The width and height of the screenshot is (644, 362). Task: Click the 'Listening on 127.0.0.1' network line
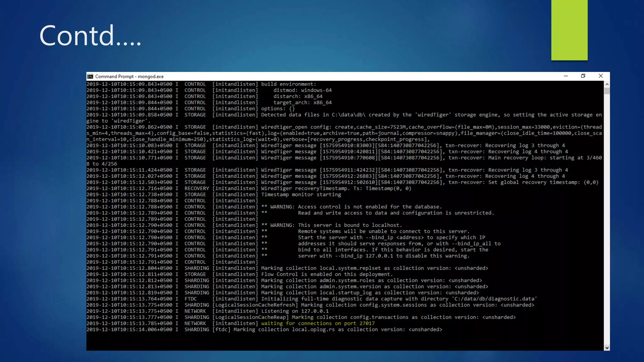pyautogui.click(x=295, y=311)
